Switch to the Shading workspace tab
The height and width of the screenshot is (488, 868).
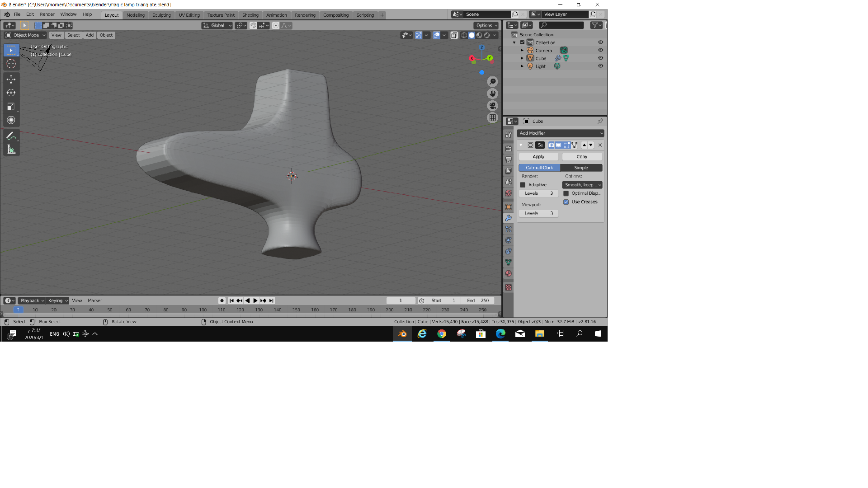[x=250, y=15]
